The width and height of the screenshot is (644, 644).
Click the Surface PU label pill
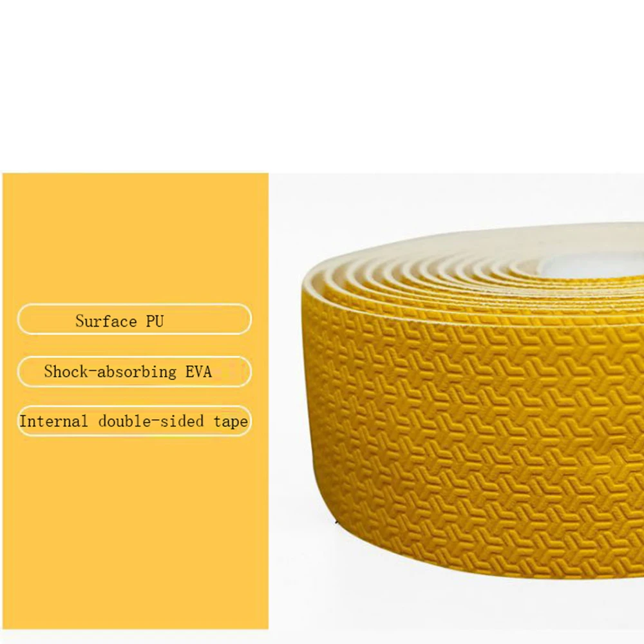click(135, 319)
